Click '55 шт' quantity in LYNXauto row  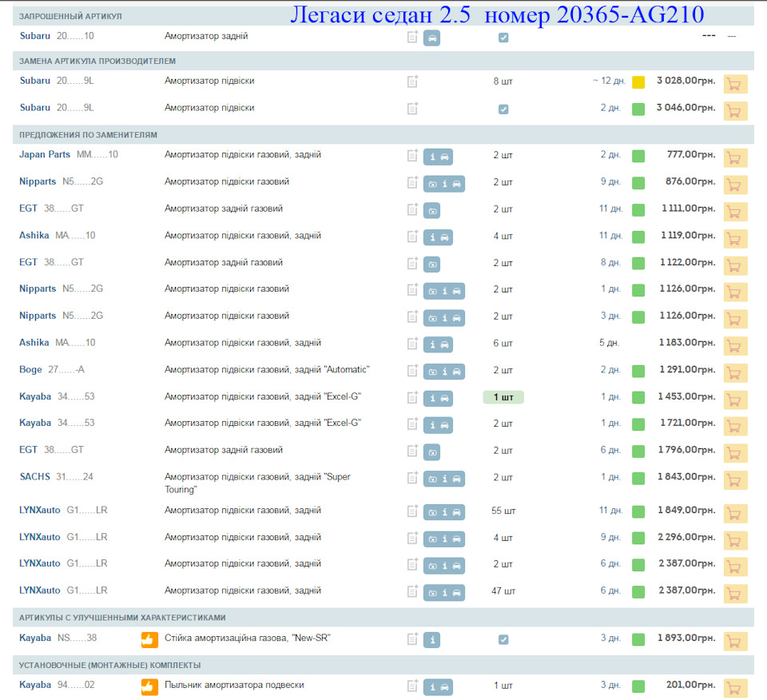point(503,511)
